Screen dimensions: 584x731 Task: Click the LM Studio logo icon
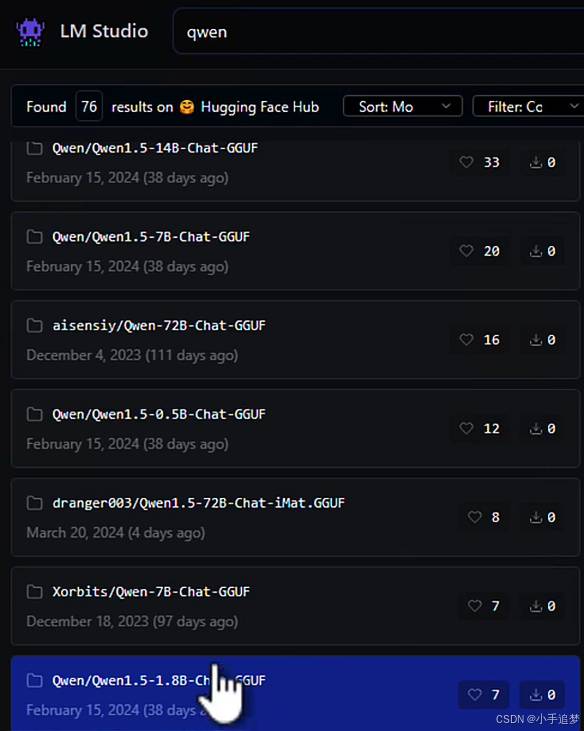(30, 32)
